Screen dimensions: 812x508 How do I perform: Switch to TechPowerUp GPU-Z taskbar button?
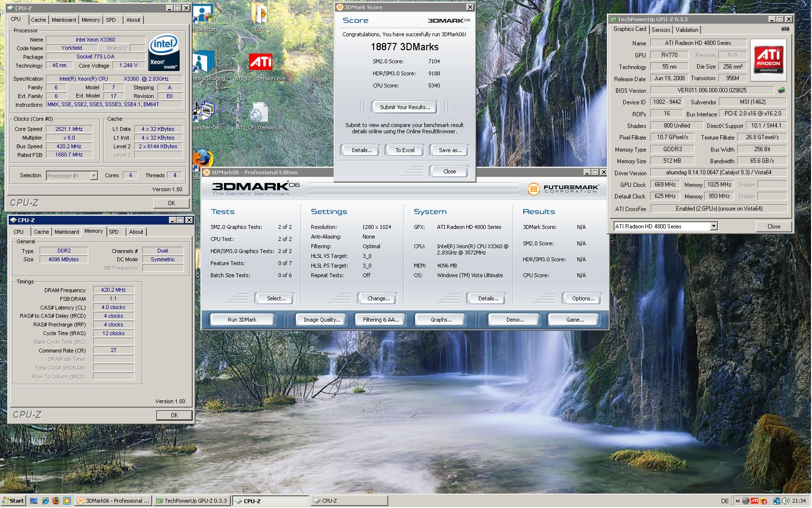click(x=193, y=501)
